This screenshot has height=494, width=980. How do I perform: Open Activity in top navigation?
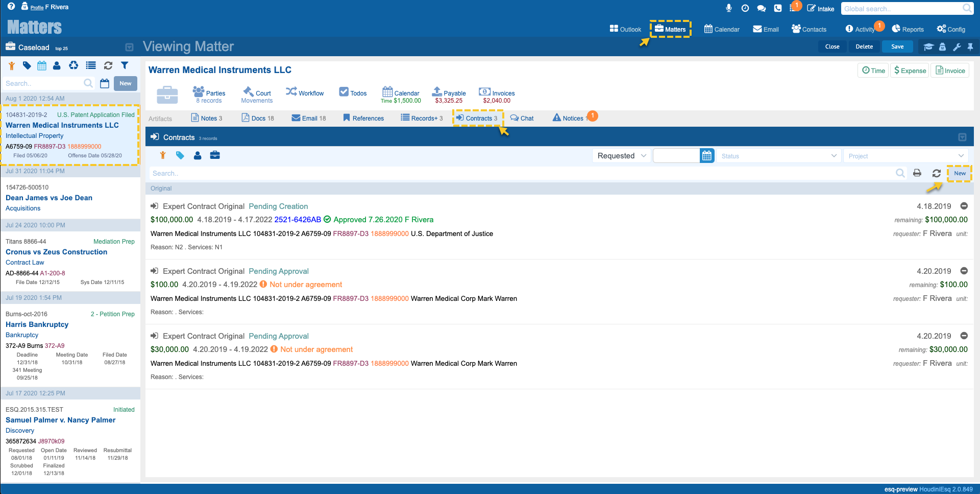pyautogui.click(x=860, y=29)
